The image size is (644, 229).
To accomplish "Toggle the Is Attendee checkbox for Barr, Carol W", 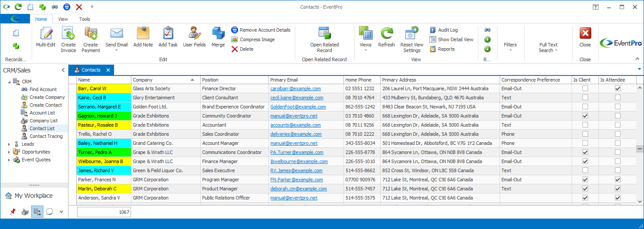I will 618,88.
